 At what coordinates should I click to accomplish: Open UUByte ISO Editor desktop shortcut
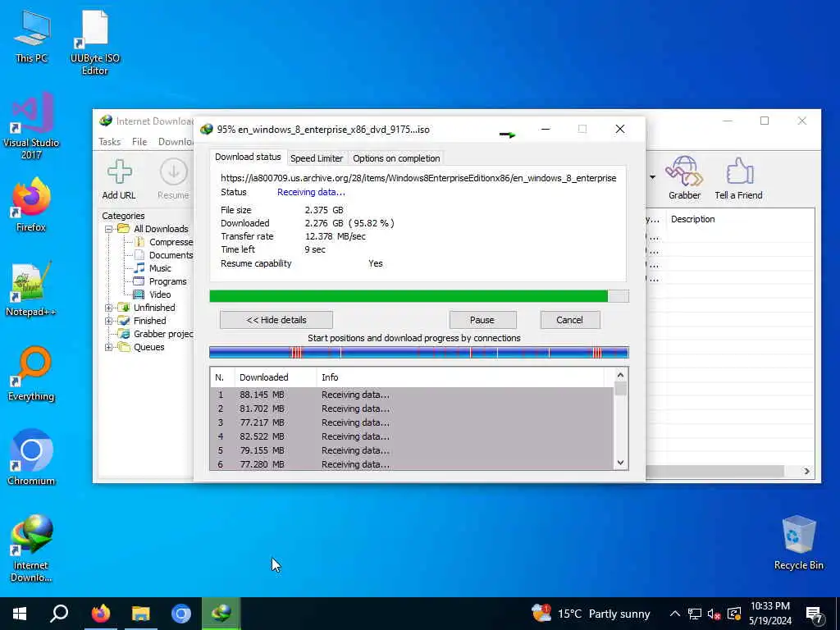pos(95,43)
